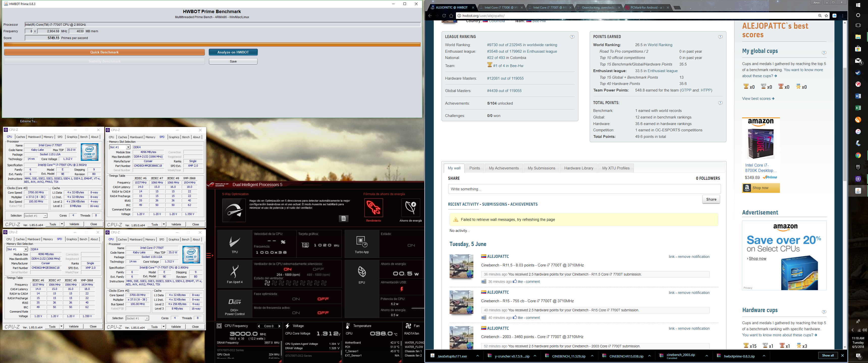Open the Turbo App icon
Viewport: 868px width, 363px height.
362,241
